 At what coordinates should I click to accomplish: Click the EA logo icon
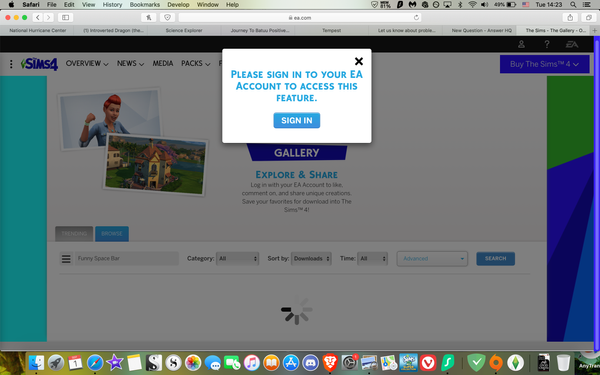(572, 44)
